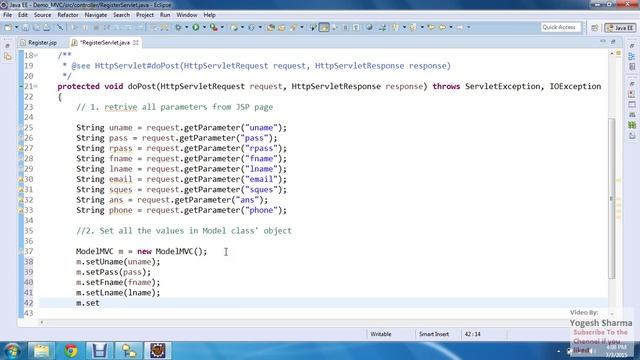Click the Skip All Breakpoints icon
640x360 pixels.
coord(60,27)
